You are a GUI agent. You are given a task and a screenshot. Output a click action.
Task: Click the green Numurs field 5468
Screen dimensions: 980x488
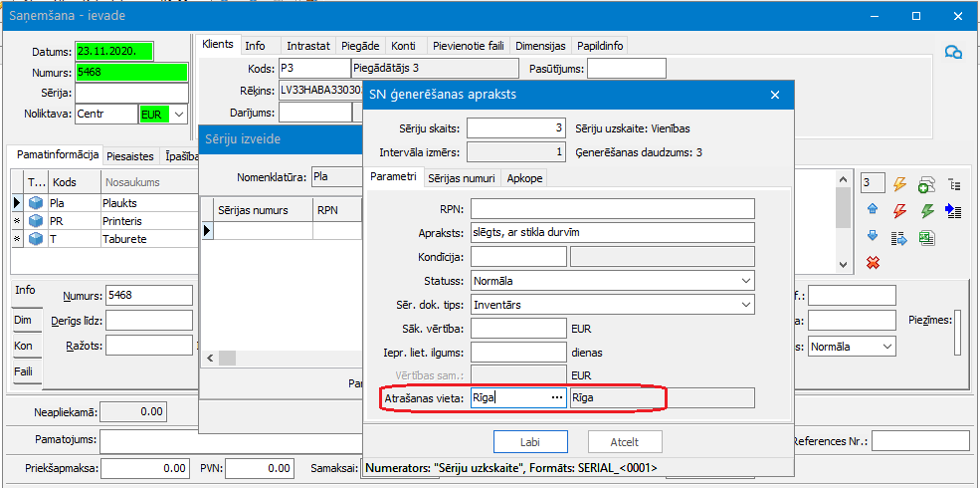[131, 73]
